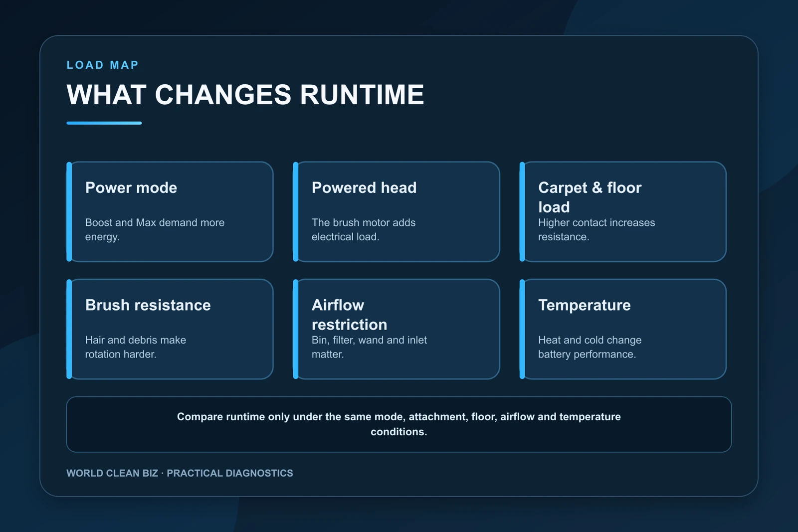Click the Powered head card title
798x532 pixels.
pos(364,187)
